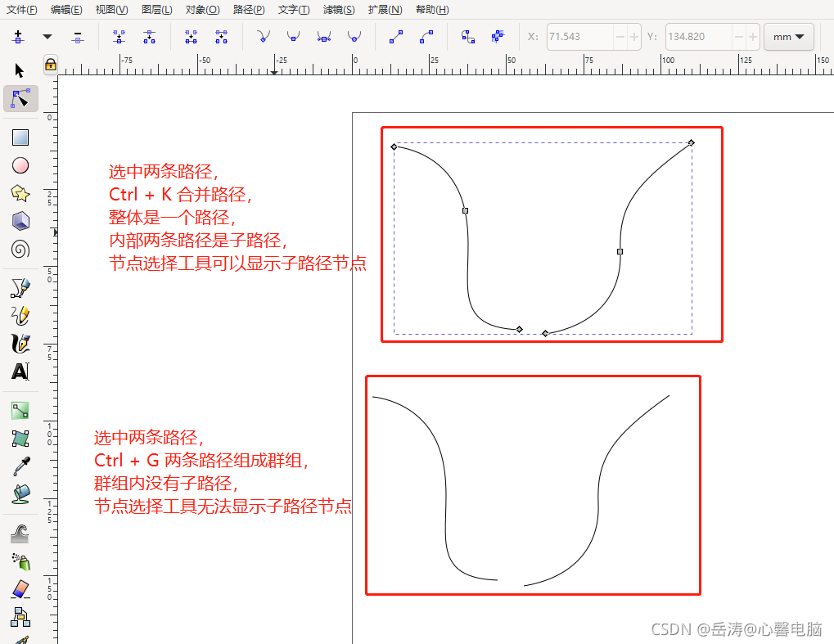Open the 扩展(N) menu
The width and height of the screenshot is (834, 644).
(x=385, y=10)
